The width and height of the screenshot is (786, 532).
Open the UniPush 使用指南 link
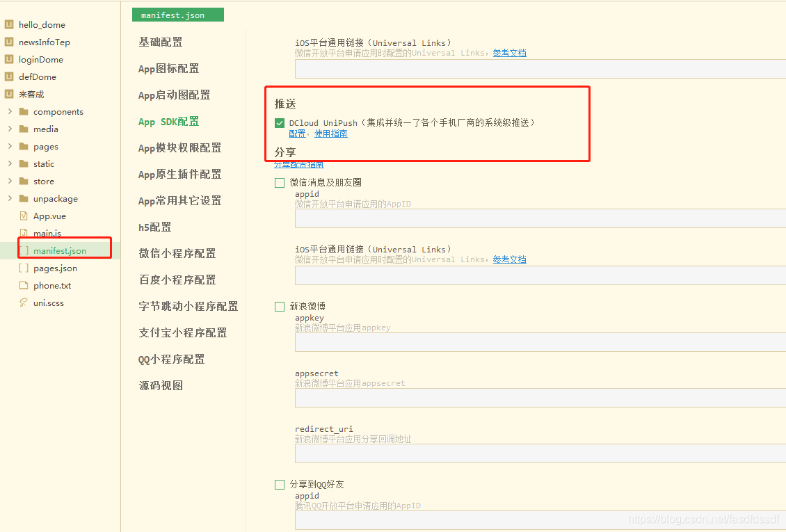[331, 134]
